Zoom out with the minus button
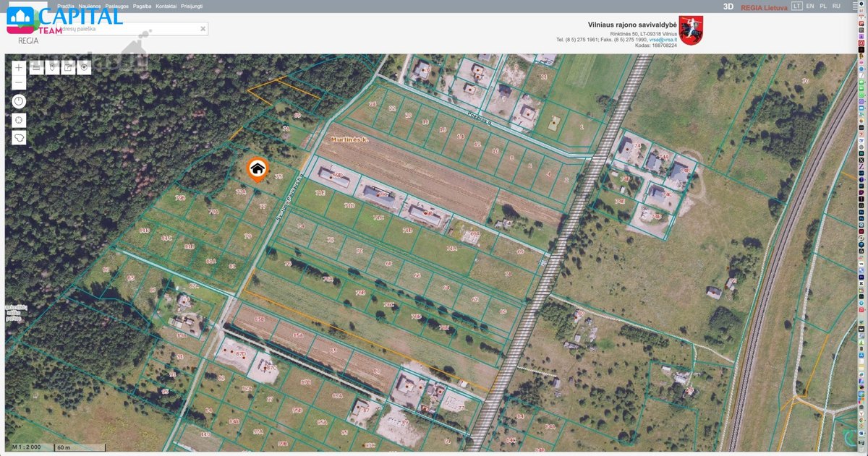The height and width of the screenshot is (456, 868). pos(19,82)
